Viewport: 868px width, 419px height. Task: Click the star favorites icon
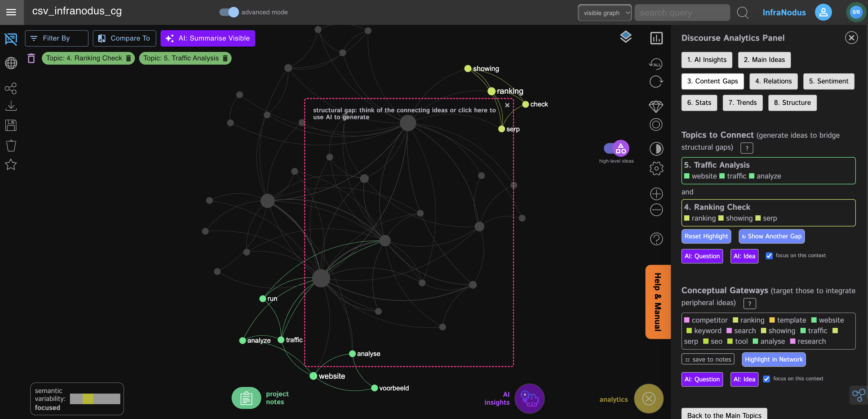[11, 164]
